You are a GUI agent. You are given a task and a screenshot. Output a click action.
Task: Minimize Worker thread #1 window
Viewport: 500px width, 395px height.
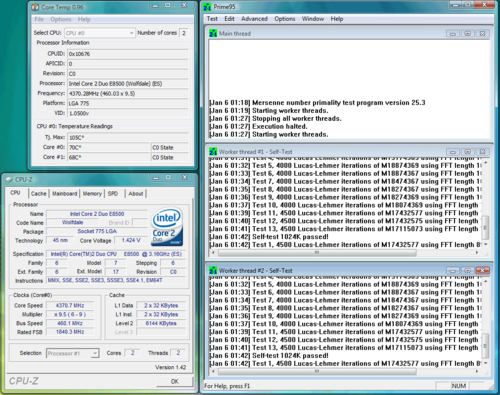(x=453, y=152)
